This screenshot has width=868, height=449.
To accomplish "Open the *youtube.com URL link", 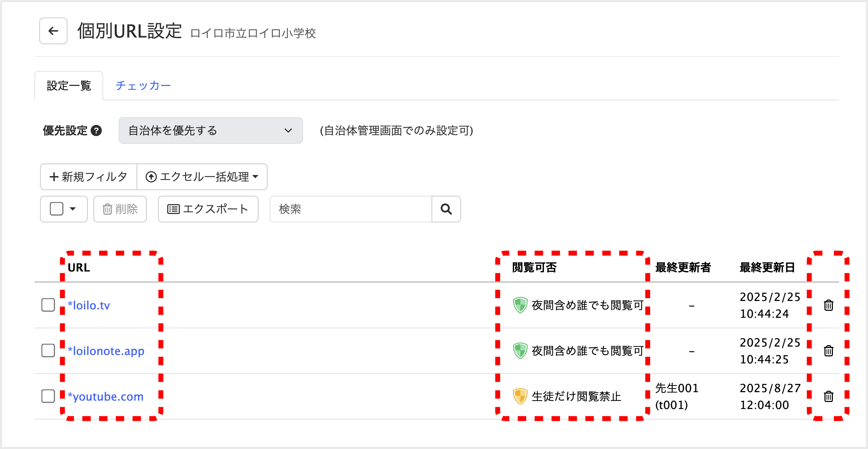I will click(106, 396).
